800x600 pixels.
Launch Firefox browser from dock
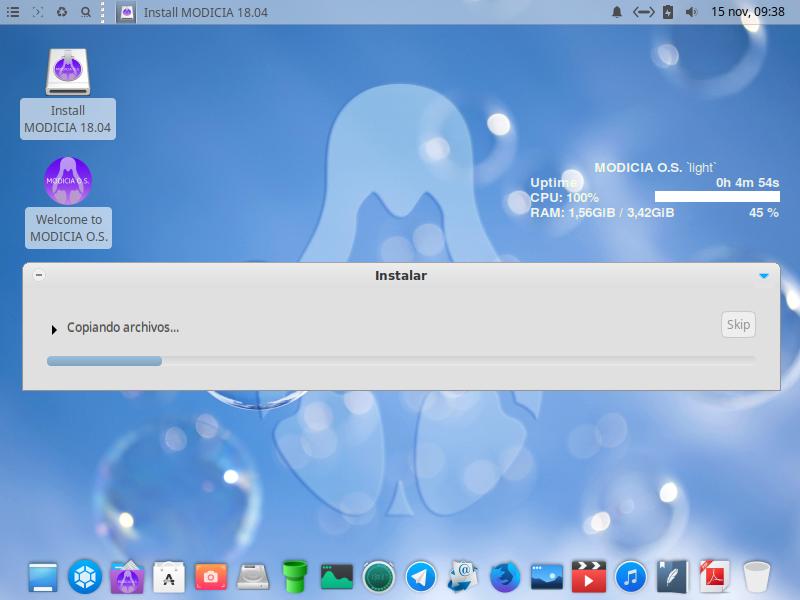(x=505, y=577)
